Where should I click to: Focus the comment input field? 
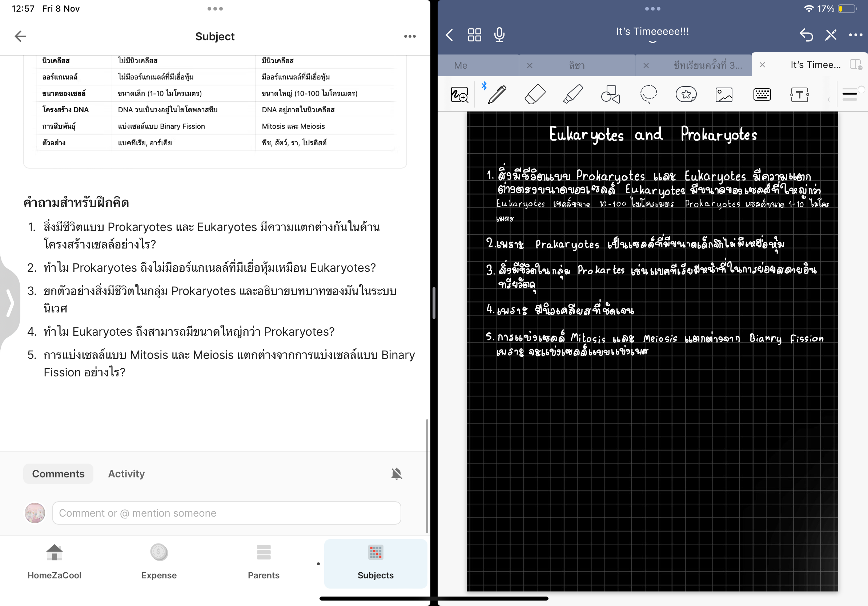point(226,513)
